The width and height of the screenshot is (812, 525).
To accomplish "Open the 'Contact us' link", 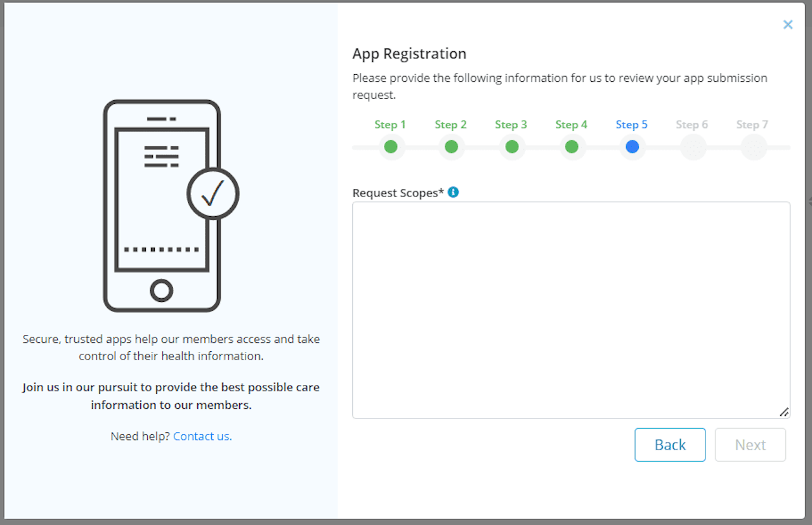I will click(x=202, y=436).
